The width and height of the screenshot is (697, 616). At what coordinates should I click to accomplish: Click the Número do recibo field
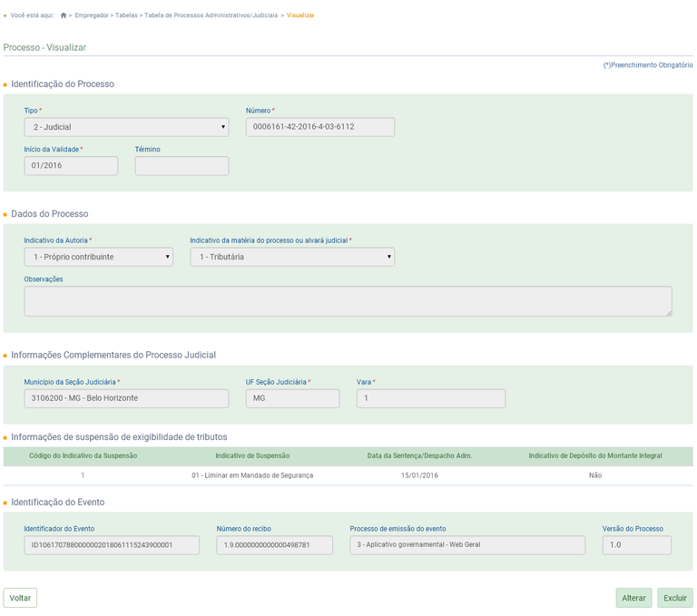pos(274,545)
